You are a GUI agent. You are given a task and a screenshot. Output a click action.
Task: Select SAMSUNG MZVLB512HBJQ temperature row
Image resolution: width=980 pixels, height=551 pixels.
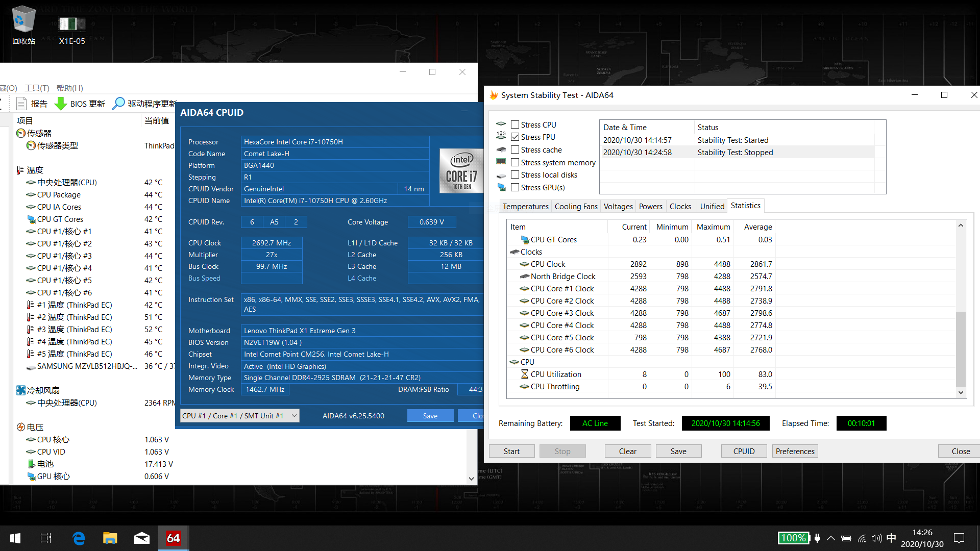coord(95,366)
